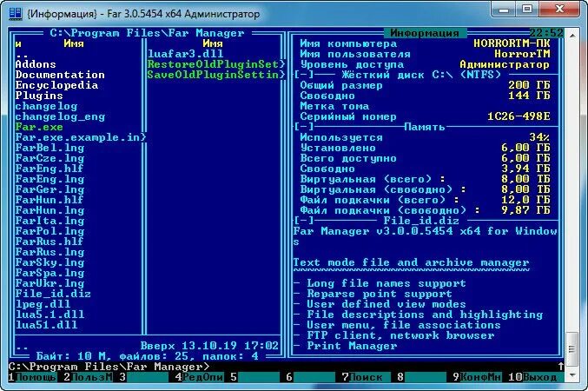The height and width of the screenshot is (391, 588).
Task: Select the lua51.dll file
Action: point(46,325)
